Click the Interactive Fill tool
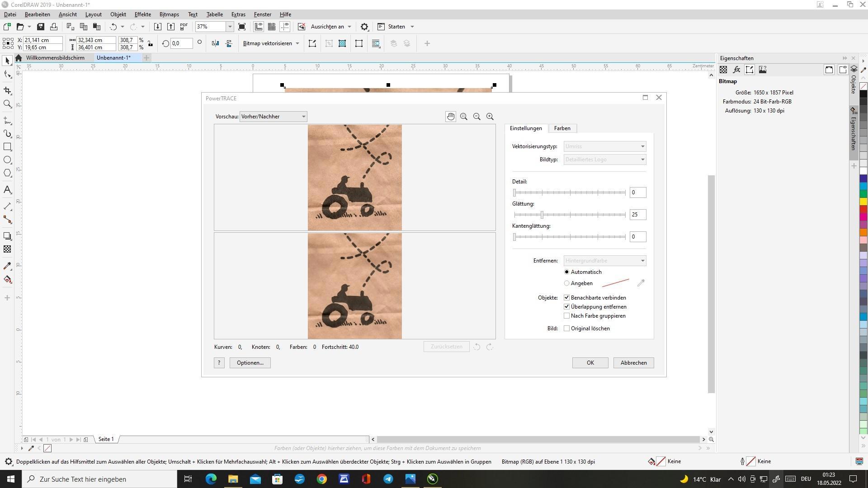 point(7,279)
